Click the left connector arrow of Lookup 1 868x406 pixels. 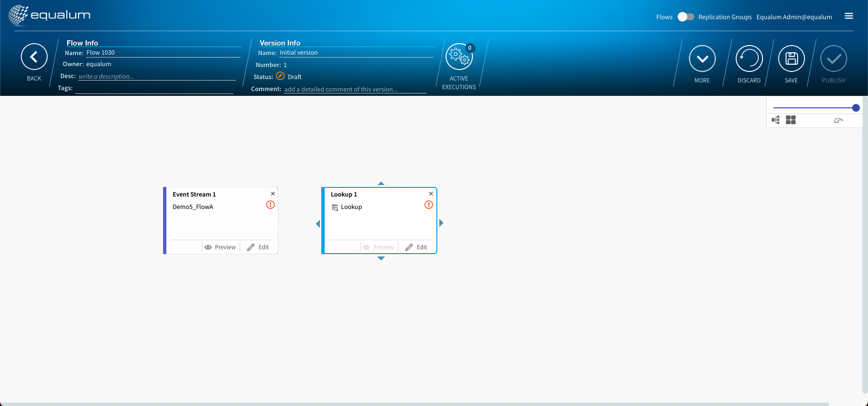(318, 223)
